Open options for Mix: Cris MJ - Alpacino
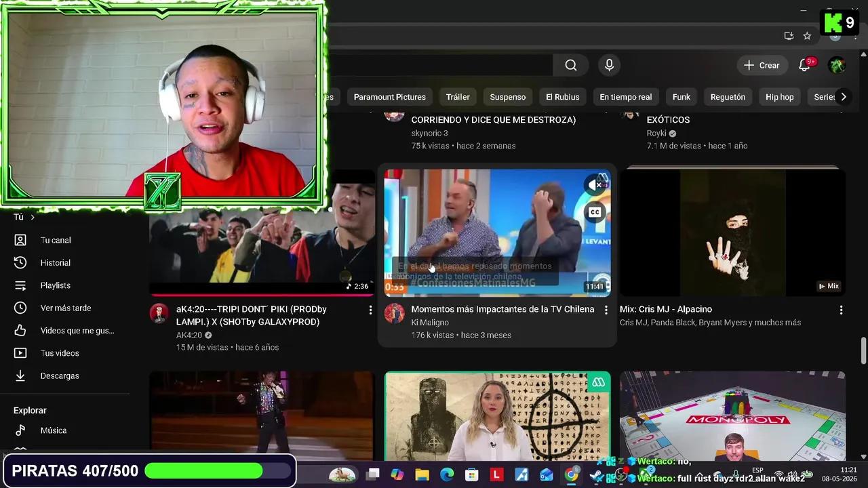Image resolution: width=868 pixels, height=488 pixels. (841, 310)
